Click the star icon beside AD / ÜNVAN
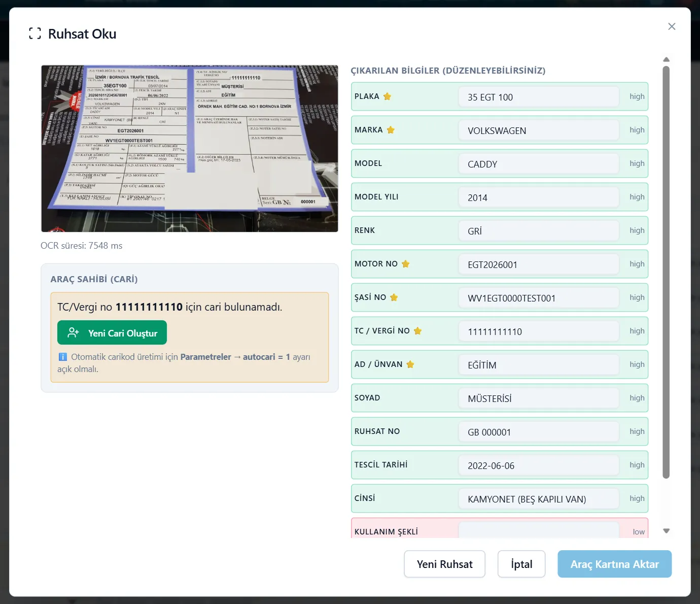Viewport: 700px width, 604px height. pyautogui.click(x=410, y=364)
